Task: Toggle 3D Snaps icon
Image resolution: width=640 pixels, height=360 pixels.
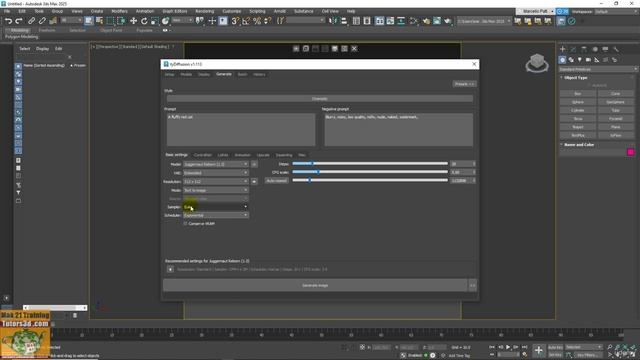Action: point(235,21)
